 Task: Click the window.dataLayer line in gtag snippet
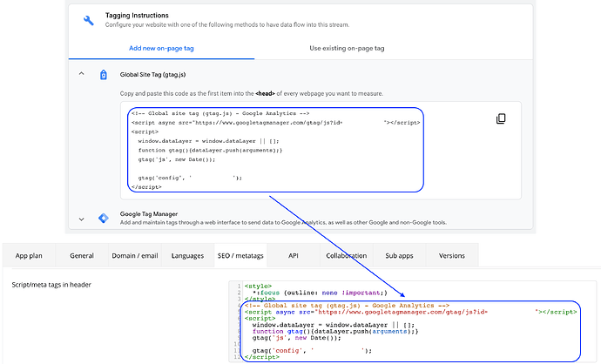pos(208,141)
